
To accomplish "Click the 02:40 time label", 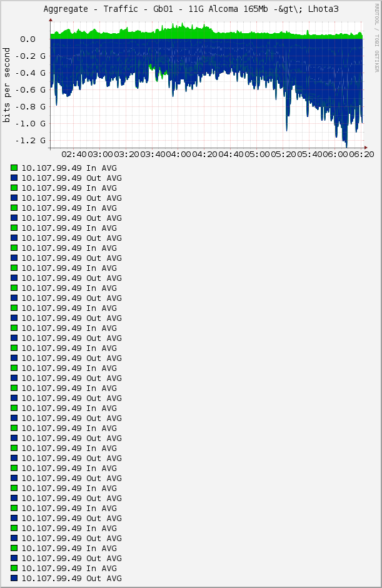I will [74, 155].
